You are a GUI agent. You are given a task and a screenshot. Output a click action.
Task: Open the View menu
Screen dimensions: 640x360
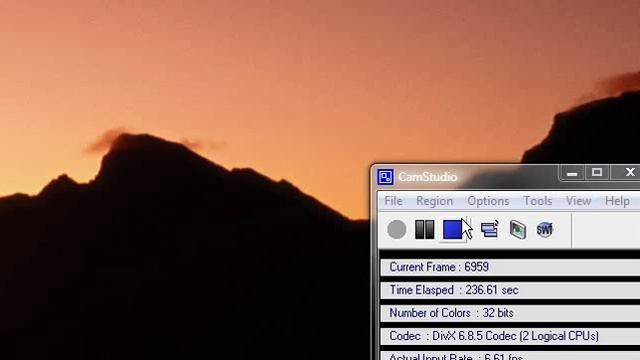pos(578,201)
